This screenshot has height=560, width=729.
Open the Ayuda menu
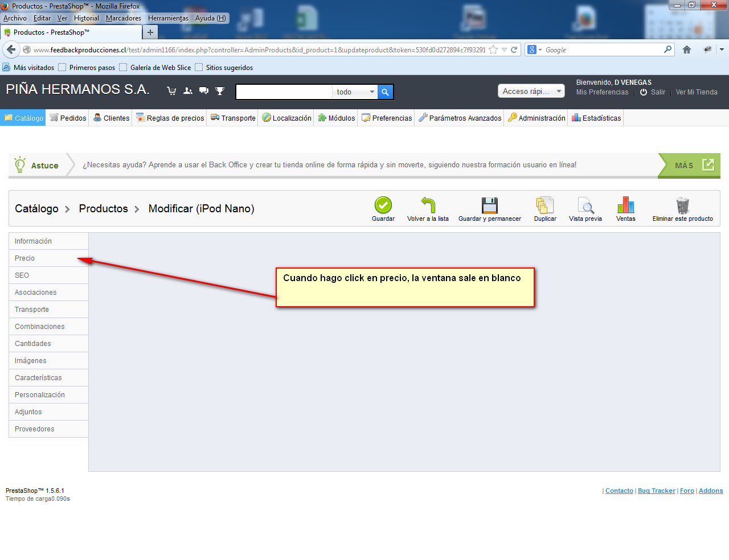pyautogui.click(x=211, y=18)
